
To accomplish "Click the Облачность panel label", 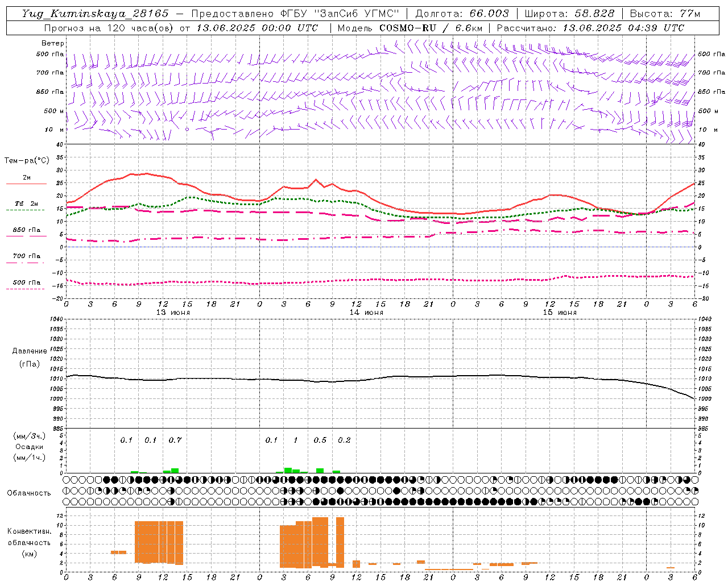I will pyautogui.click(x=29, y=493).
